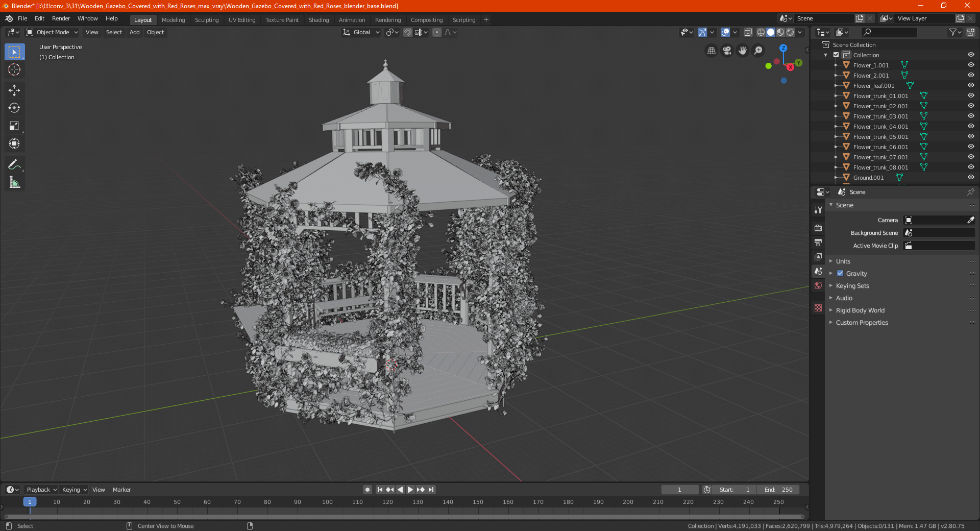980x531 pixels.
Task: Open the Render menu
Action: pyautogui.click(x=61, y=18)
